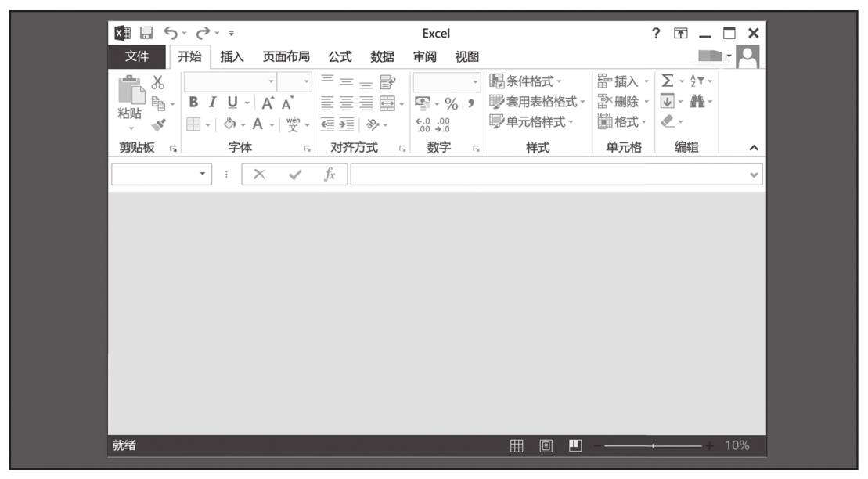This screenshot has width=868, height=479.
Task: Click the accounting number format icon
Action: 423,103
